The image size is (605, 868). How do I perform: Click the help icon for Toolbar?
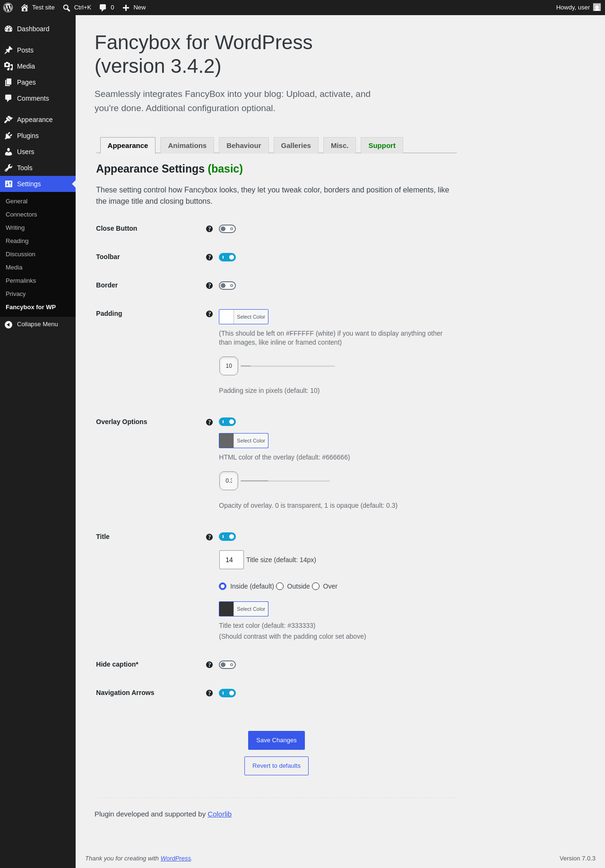[209, 257]
